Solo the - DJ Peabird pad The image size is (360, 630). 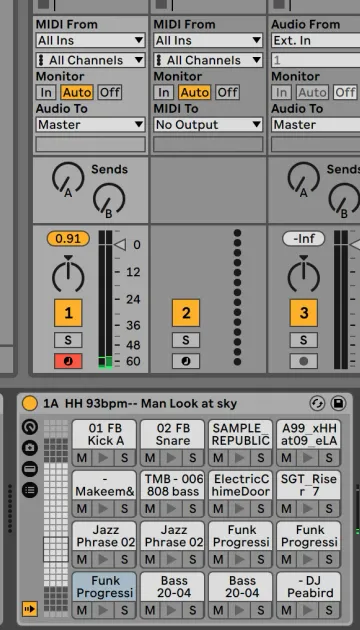(x=329, y=610)
